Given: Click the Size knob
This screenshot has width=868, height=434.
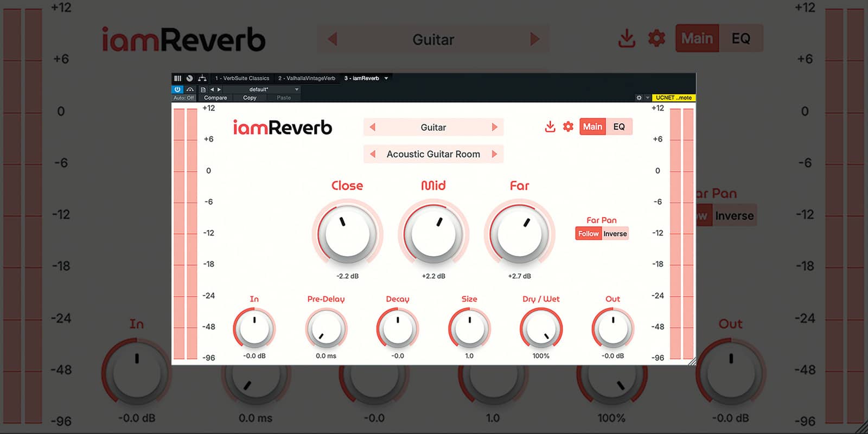Looking at the screenshot, I should pyautogui.click(x=469, y=328).
